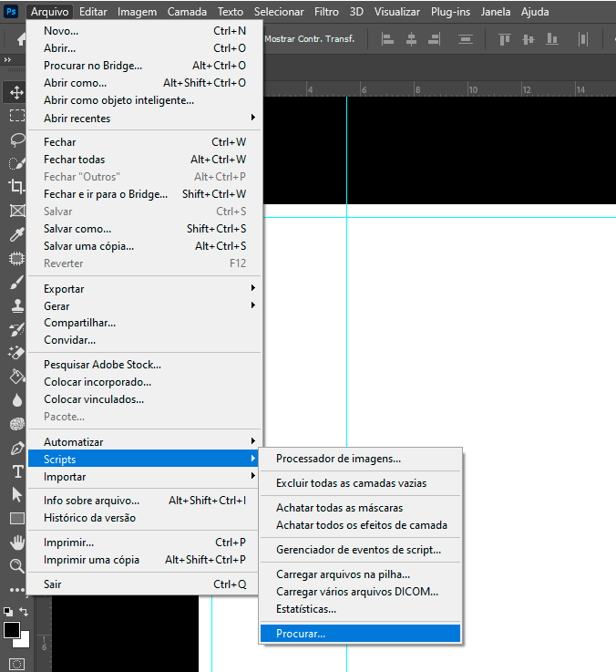Viewport: 616px width, 672px height.
Task: Expand the Abrir recentes submenu
Action: [144, 119]
